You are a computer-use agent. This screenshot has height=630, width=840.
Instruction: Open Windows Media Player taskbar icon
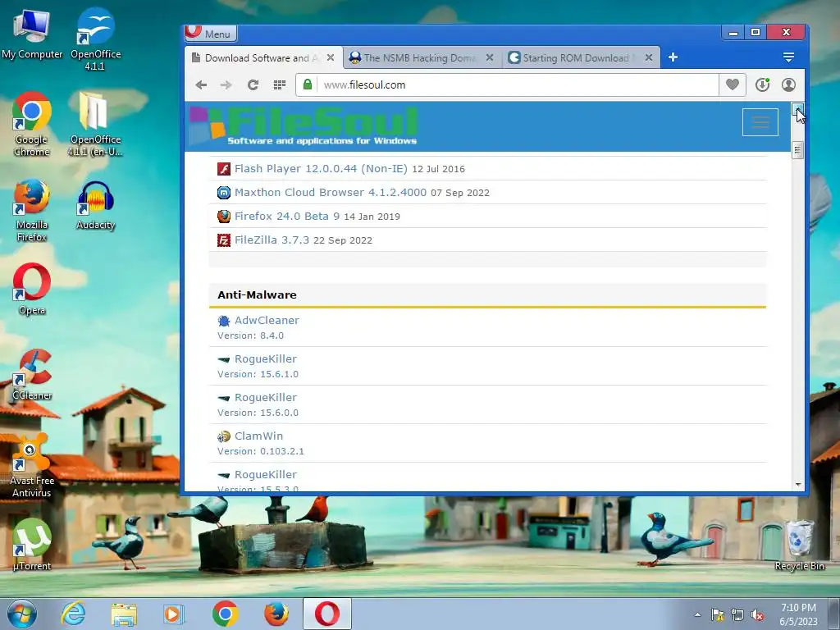(x=174, y=614)
